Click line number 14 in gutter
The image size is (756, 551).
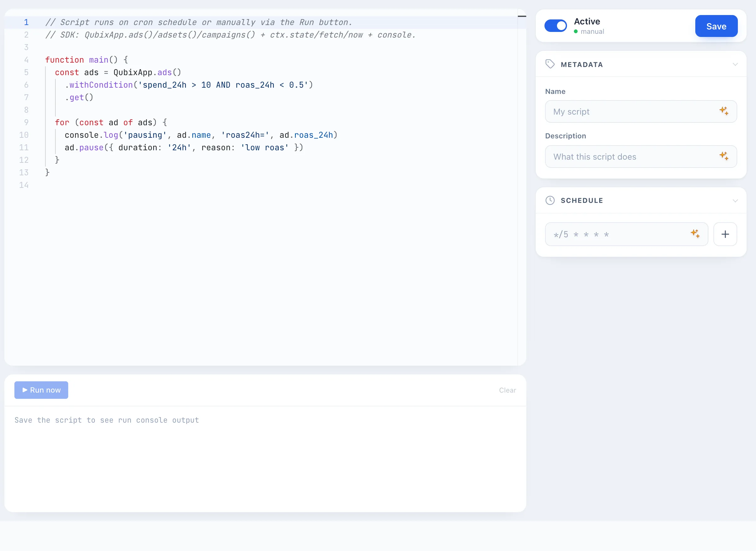pos(24,185)
